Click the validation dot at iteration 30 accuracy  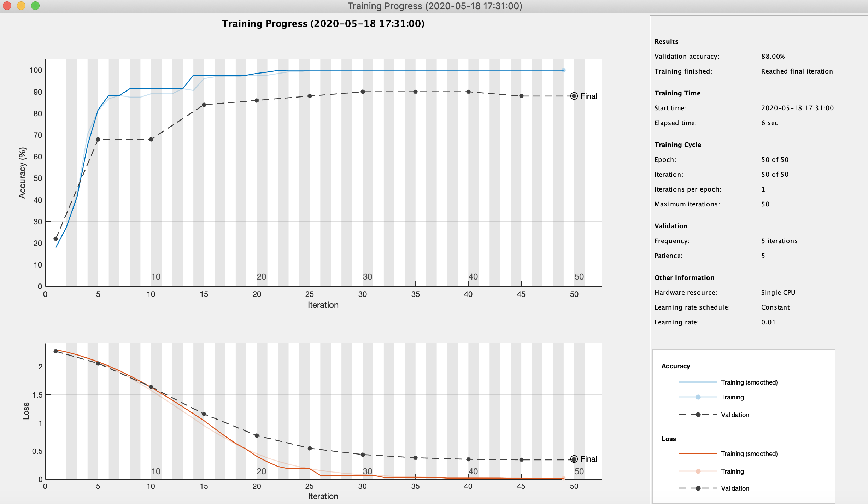(362, 92)
